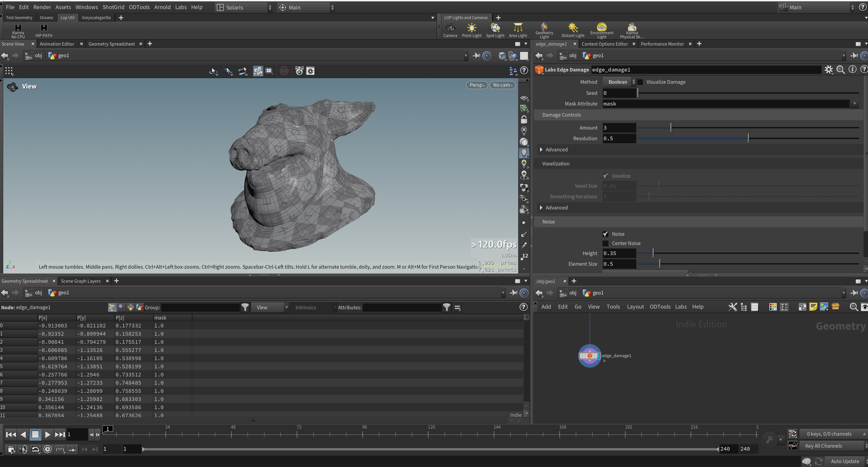Open the No cam camera menu

click(502, 85)
